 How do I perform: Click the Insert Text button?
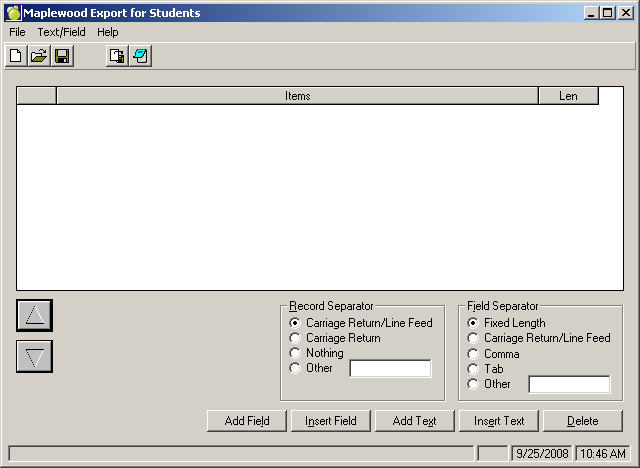(x=499, y=421)
